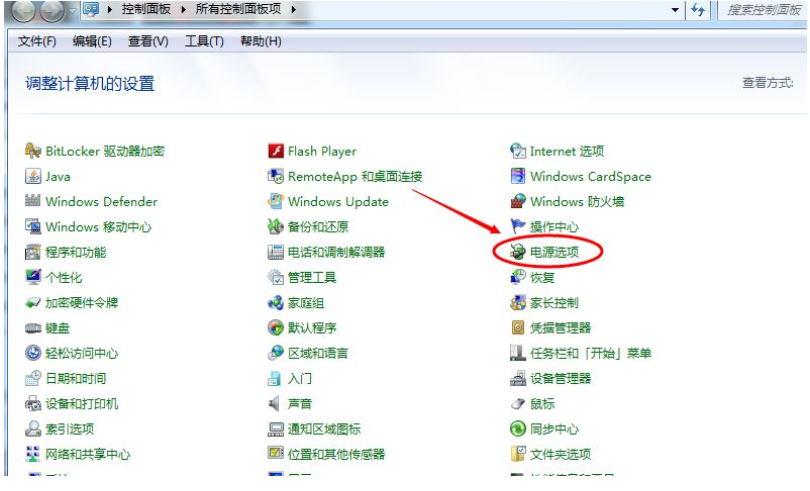Viewport: 810px width, 491px height.
Task: Click the 搜索控制面板 search field
Action: [765, 10]
